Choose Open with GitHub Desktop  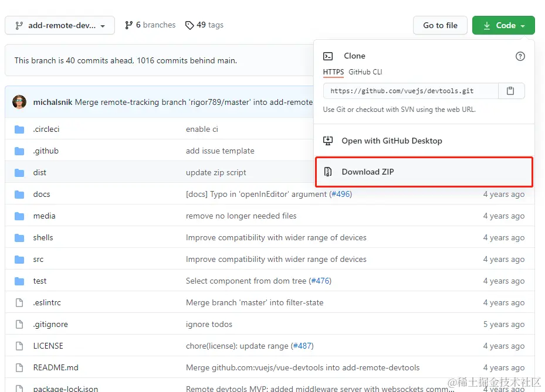coord(391,141)
